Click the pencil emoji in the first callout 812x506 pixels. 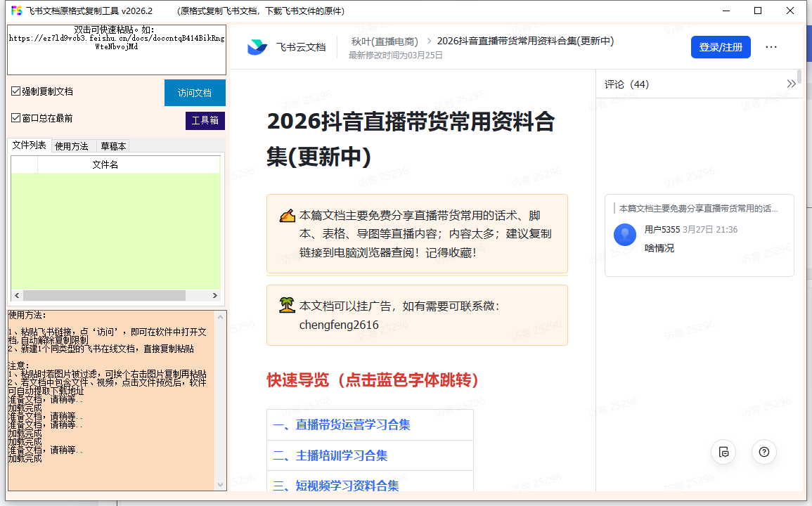(287, 216)
